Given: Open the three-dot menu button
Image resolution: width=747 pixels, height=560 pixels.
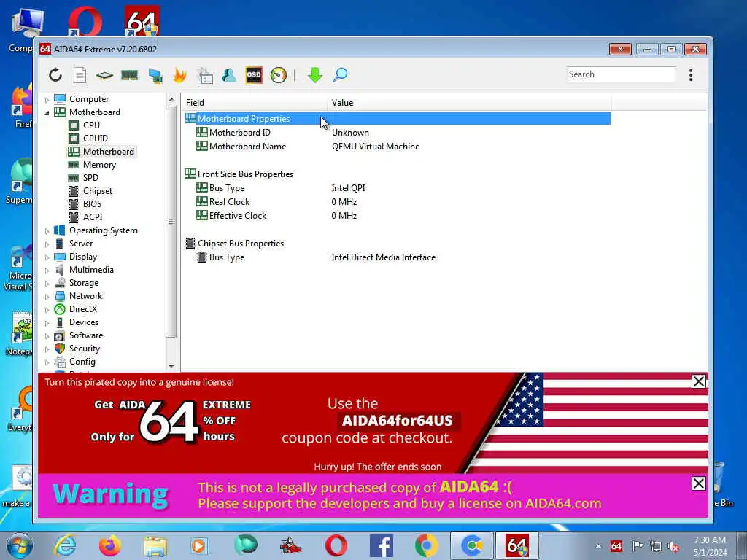Looking at the screenshot, I should (x=691, y=75).
